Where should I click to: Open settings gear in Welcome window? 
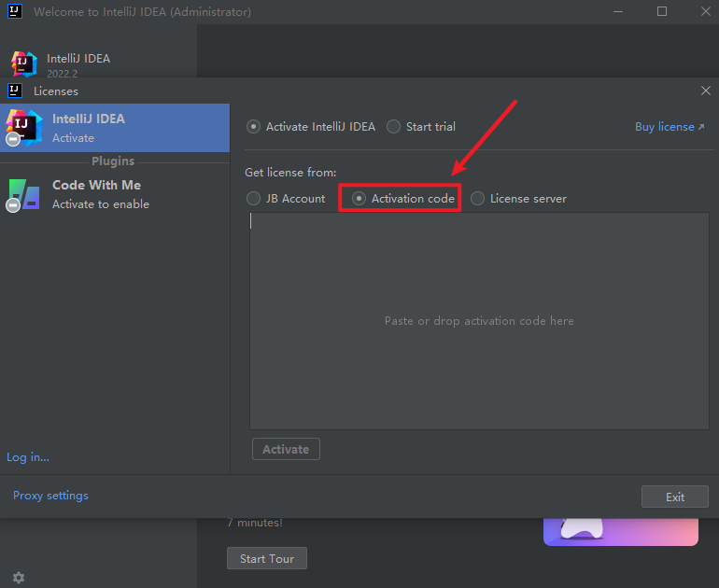pos(19,578)
